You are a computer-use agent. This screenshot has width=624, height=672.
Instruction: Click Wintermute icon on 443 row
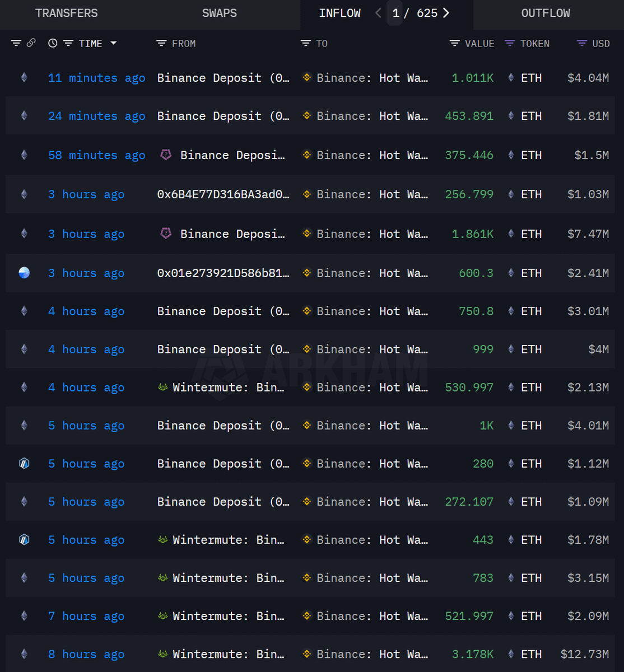click(162, 539)
